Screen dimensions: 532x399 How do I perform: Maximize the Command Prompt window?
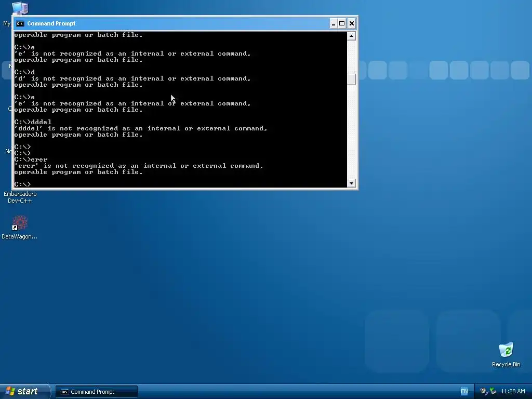342,23
